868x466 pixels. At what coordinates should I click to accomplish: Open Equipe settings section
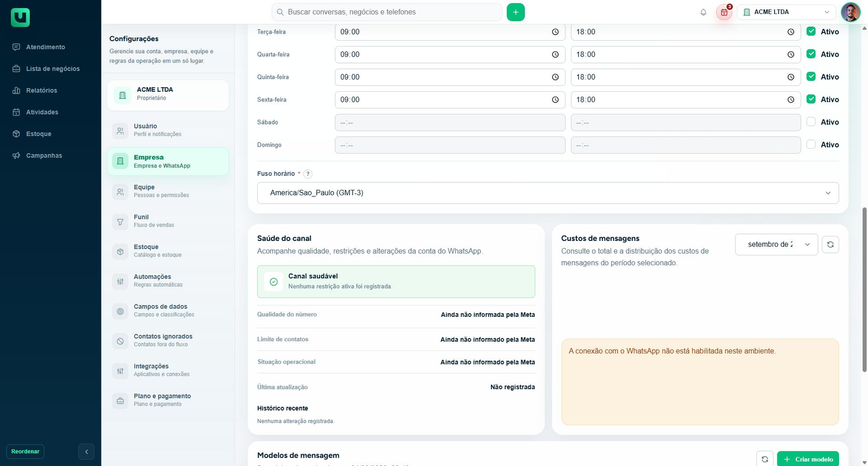pos(168,191)
